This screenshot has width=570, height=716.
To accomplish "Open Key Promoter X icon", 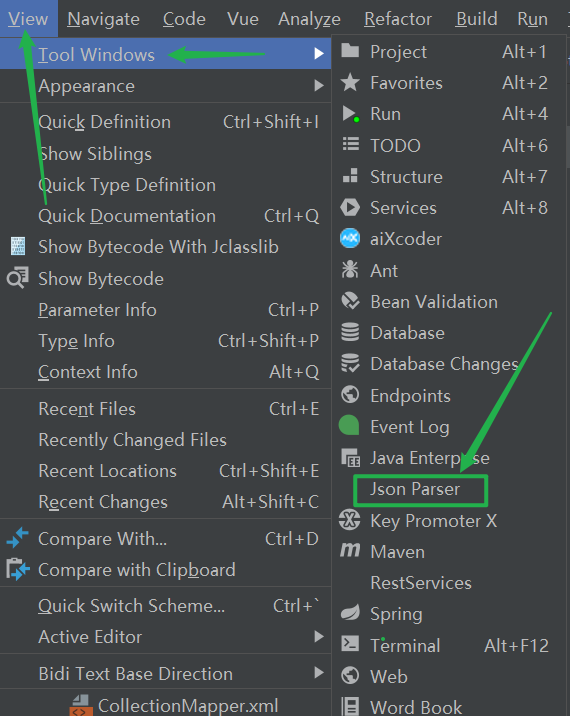I will coord(350,520).
